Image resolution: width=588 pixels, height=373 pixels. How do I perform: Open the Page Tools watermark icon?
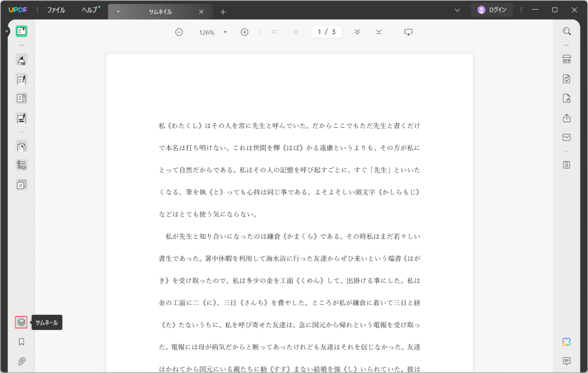21,185
